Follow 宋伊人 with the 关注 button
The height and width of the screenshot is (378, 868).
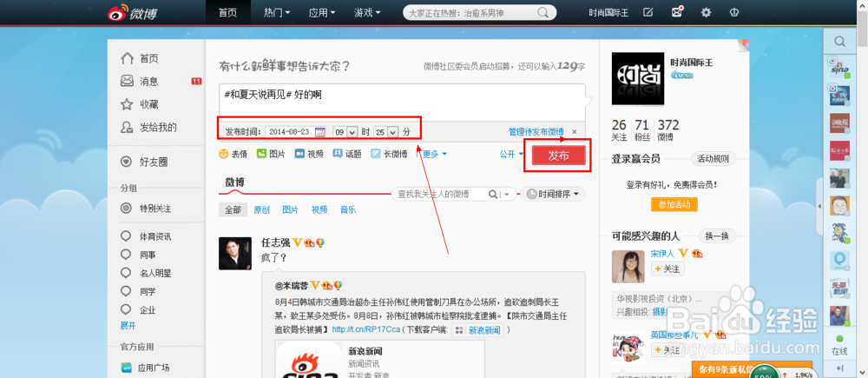667,269
